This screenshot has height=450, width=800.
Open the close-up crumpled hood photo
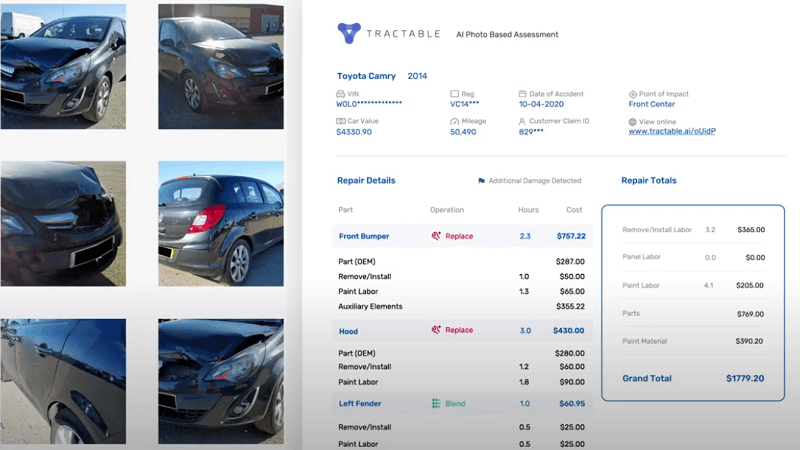coord(63,223)
